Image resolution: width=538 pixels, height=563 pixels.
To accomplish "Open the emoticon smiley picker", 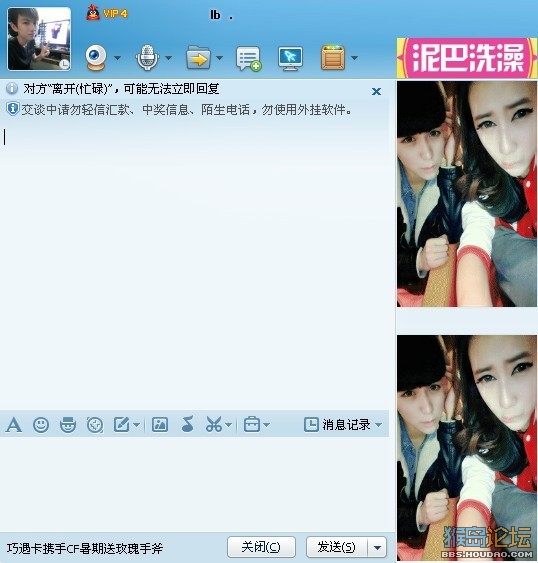I will [41, 425].
